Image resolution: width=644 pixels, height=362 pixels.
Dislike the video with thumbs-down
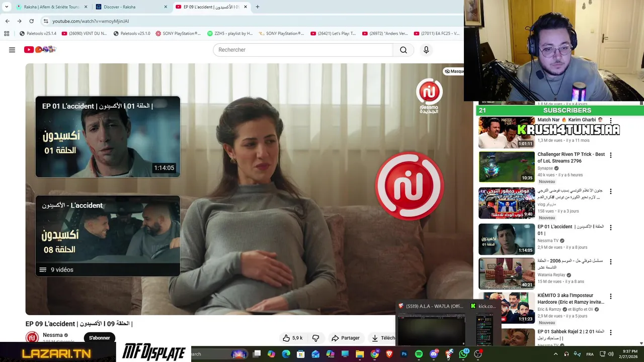pos(316,338)
